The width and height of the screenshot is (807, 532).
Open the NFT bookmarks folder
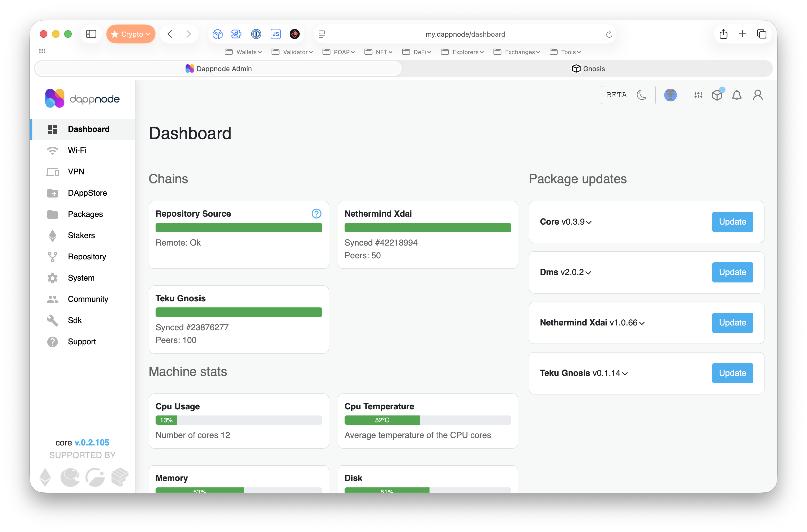pyautogui.click(x=378, y=52)
